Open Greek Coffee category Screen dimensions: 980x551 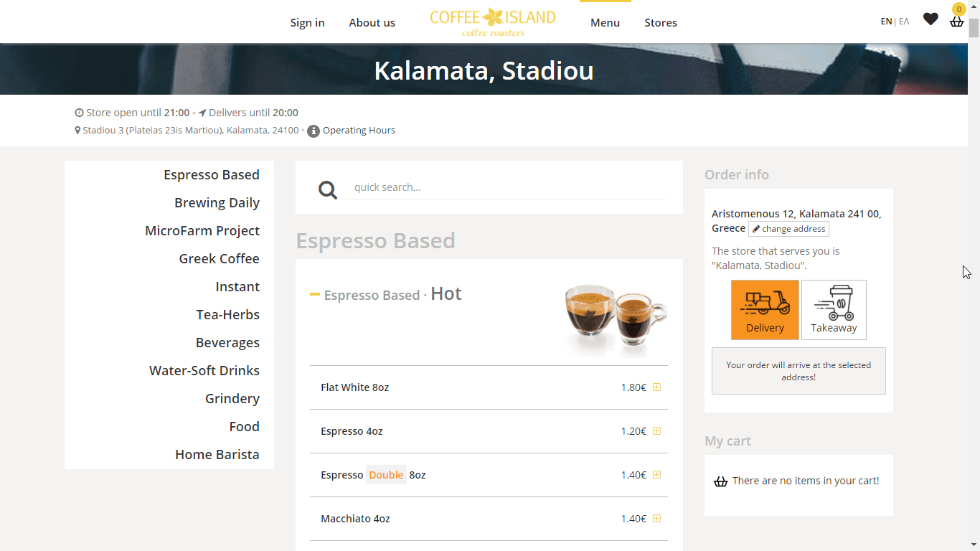[219, 259]
